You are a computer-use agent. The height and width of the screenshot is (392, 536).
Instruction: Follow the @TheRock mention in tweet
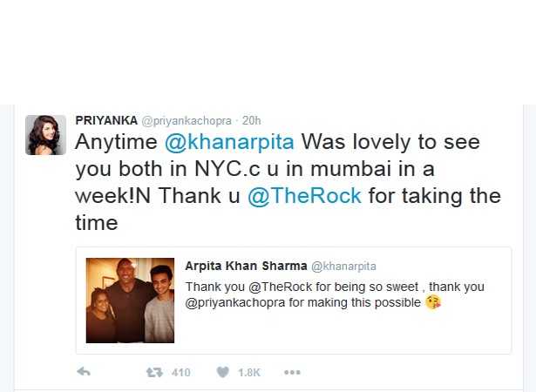(x=304, y=196)
